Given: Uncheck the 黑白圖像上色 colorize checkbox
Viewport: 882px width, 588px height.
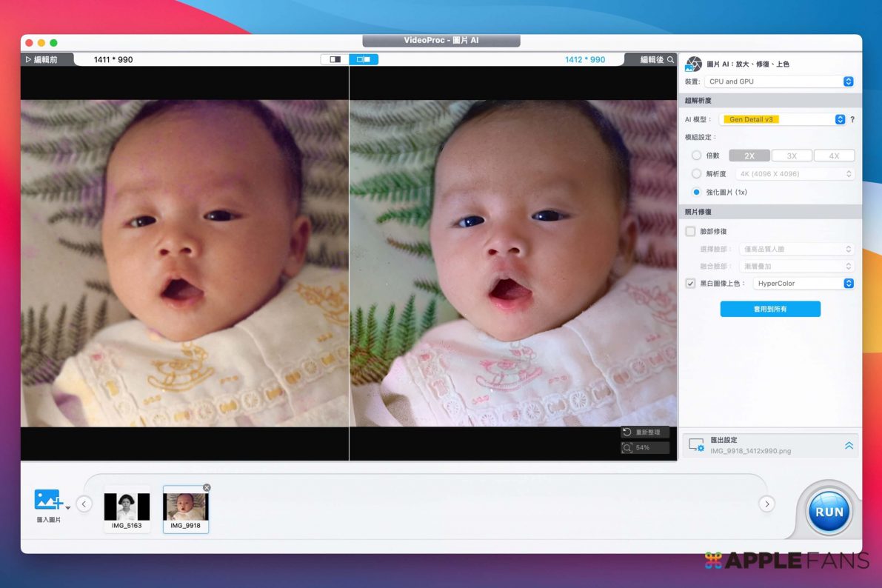Looking at the screenshot, I should (691, 284).
